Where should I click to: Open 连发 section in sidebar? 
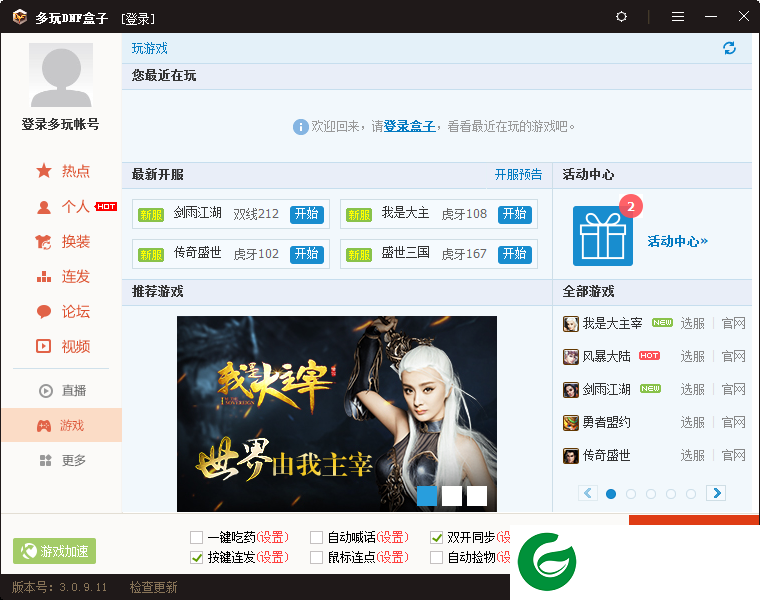pyautogui.click(x=63, y=277)
